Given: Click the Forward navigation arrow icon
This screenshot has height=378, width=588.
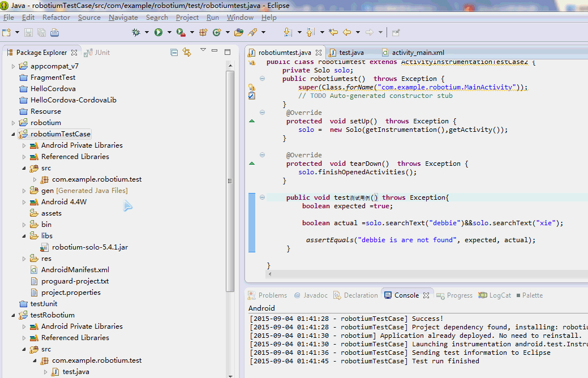Looking at the screenshot, I should pos(370,33).
